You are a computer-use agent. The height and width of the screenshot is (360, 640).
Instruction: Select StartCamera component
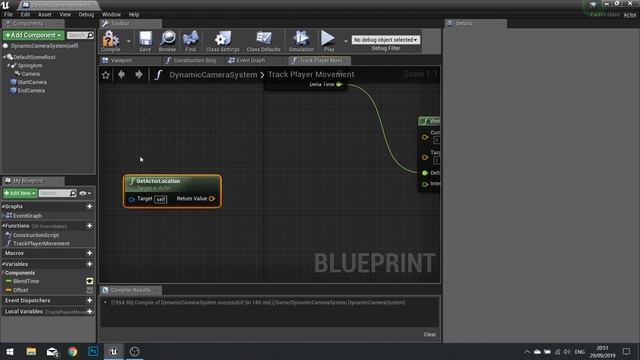[32, 82]
